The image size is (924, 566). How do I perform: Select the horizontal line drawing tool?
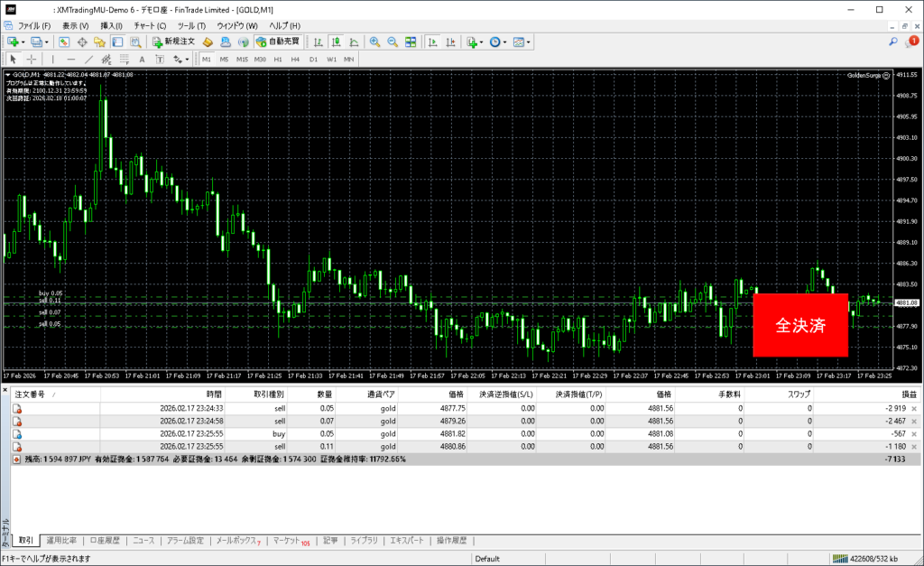tap(70, 60)
